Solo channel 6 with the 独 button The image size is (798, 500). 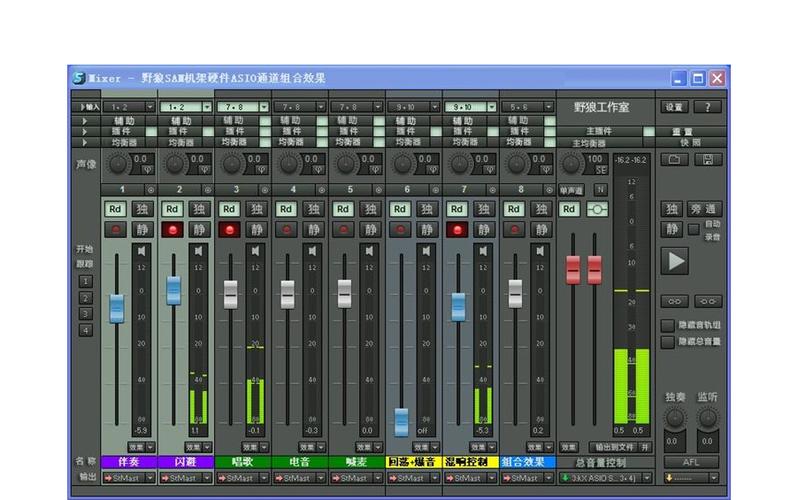click(427, 209)
